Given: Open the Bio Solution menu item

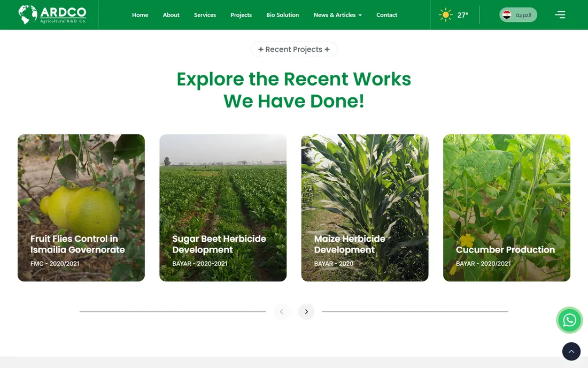Looking at the screenshot, I should [x=282, y=15].
